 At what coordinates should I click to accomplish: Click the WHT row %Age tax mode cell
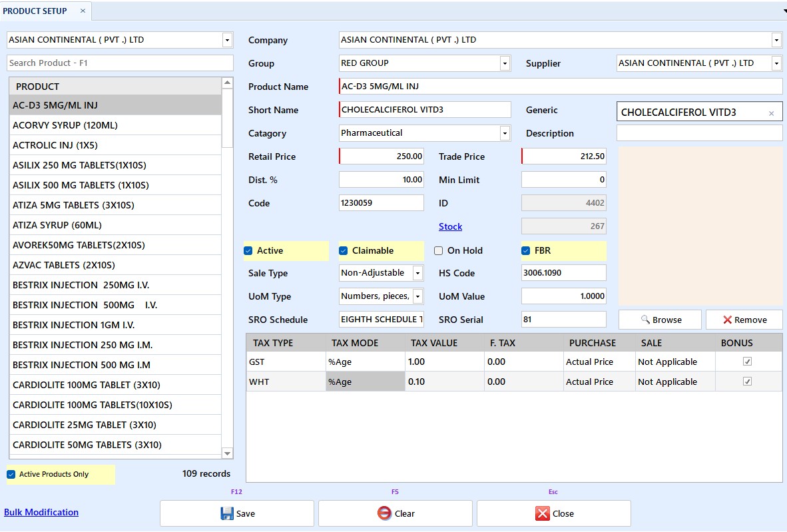coord(366,382)
